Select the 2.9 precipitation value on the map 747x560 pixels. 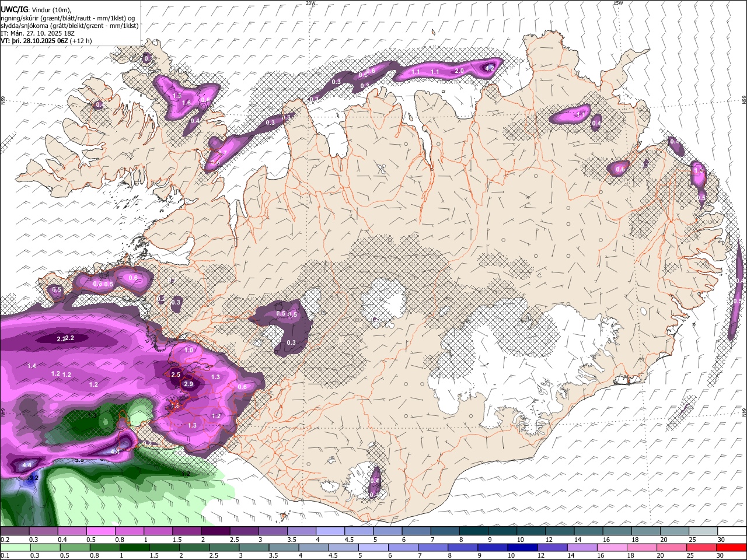(189, 384)
